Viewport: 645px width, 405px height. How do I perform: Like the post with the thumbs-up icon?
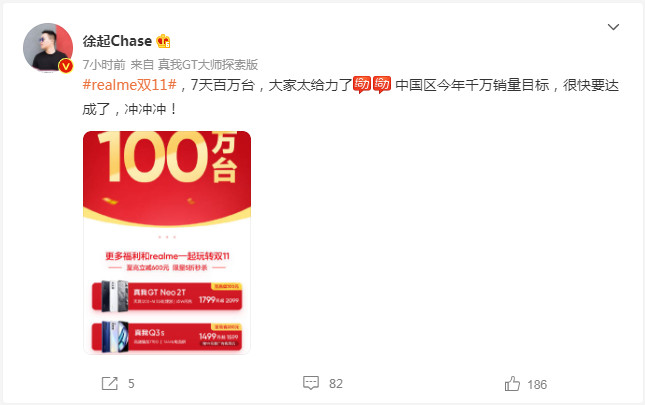(512, 384)
